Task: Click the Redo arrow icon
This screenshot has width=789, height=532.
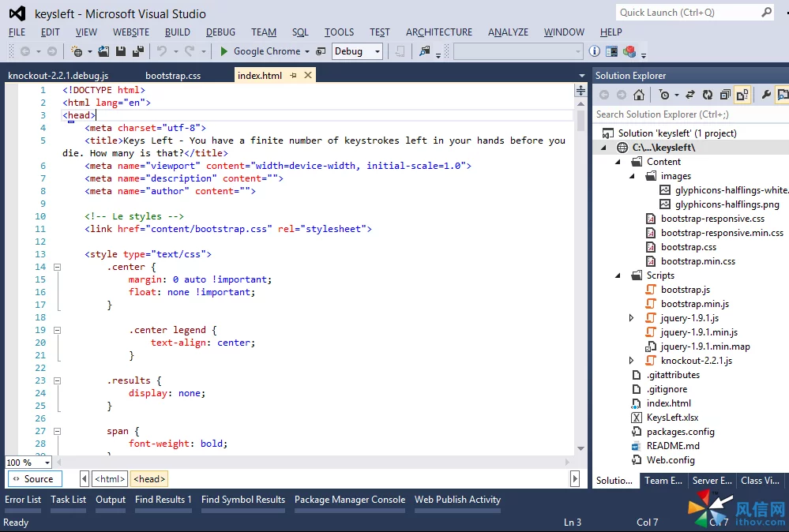Action: (x=190, y=51)
